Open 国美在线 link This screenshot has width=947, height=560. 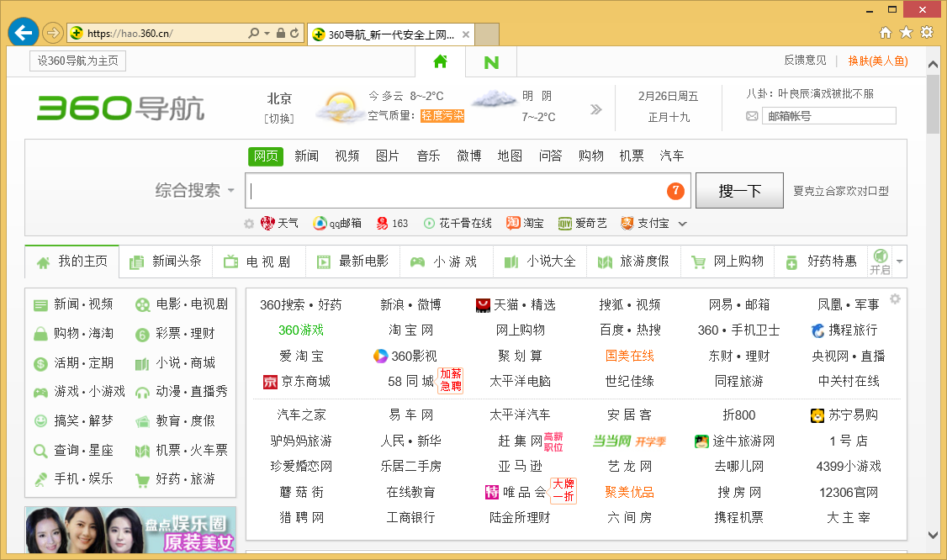(x=629, y=356)
